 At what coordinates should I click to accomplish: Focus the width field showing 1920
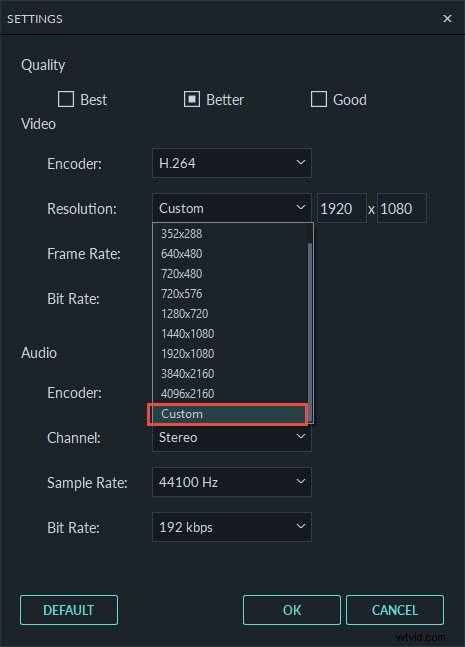(x=342, y=208)
